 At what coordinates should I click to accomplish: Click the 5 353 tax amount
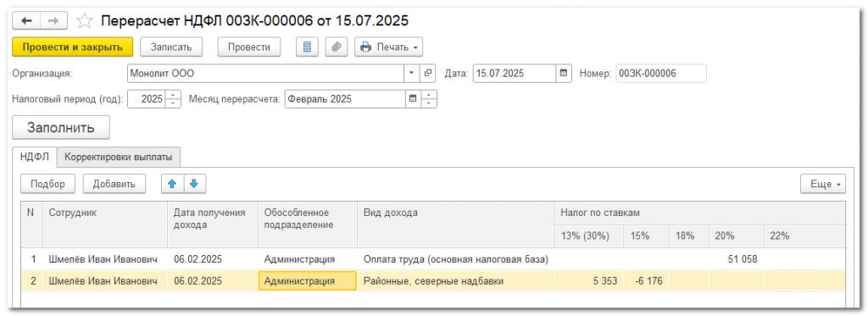coord(605,281)
